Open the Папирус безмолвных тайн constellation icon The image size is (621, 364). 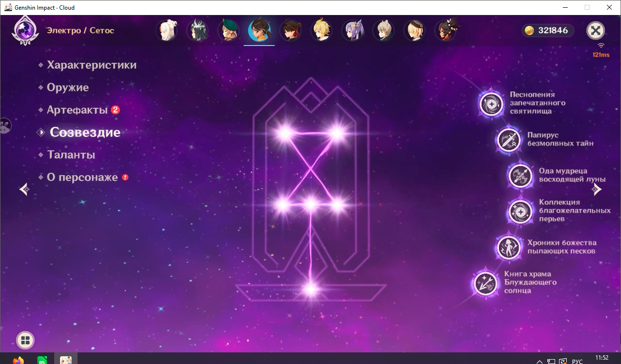pyautogui.click(x=509, y=140)
